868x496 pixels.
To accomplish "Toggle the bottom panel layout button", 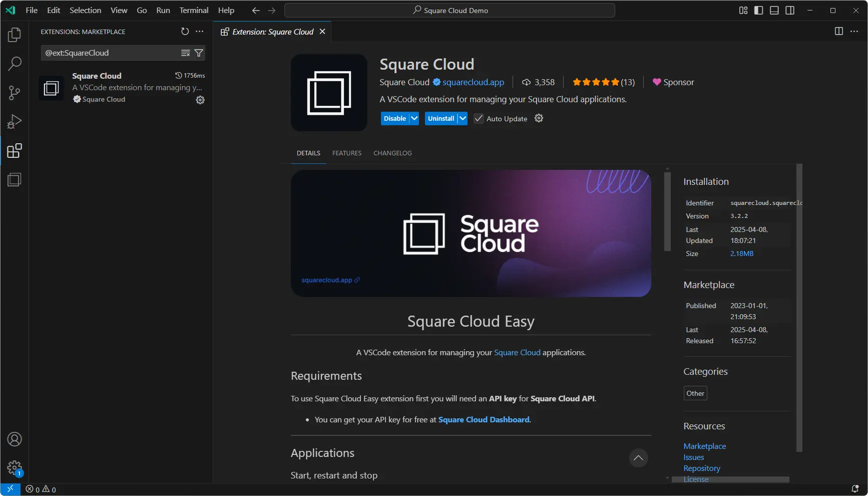I will click(x=774, y=11).
